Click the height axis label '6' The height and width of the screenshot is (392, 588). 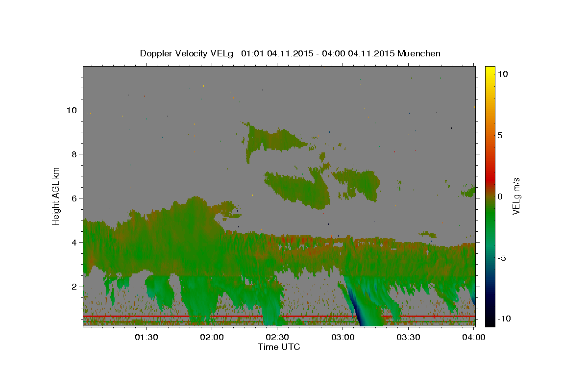74,198
